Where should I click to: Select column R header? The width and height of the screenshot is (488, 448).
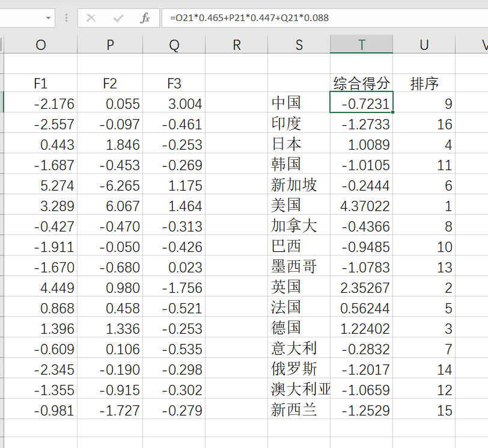point(236,44)
